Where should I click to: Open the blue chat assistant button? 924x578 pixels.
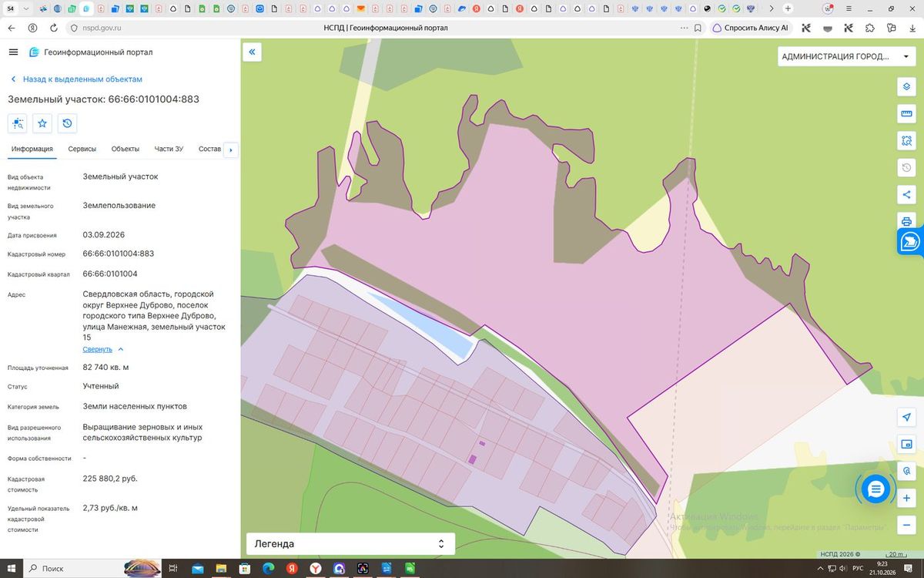(x=875, y=488)
